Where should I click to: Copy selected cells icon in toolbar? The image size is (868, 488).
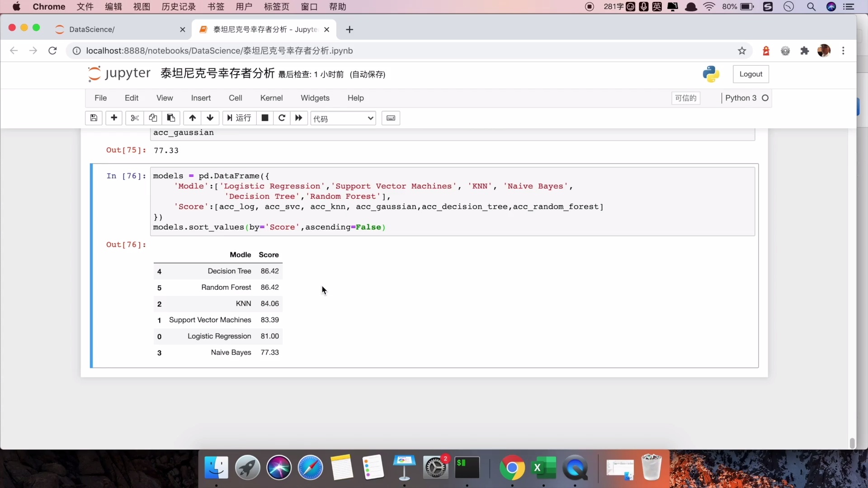click(153, 118)
